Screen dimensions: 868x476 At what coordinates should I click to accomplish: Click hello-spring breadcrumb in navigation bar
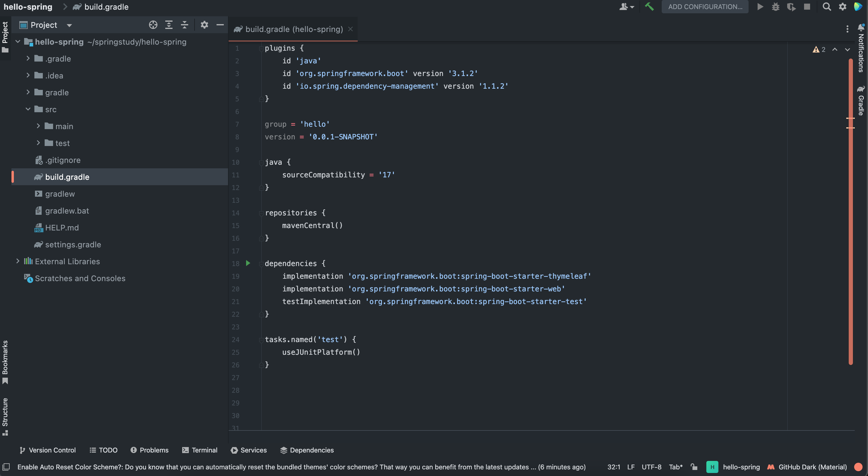(x=28, y=7)
